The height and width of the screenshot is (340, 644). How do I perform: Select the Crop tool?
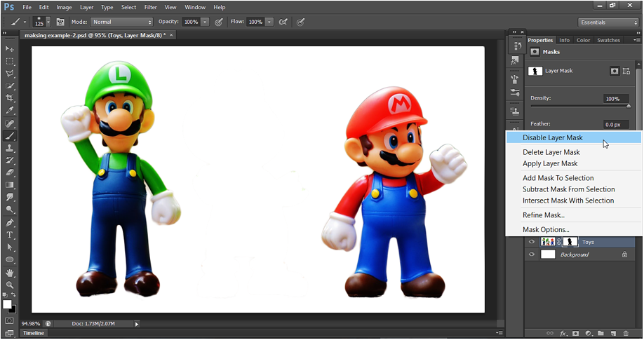(x=9, y=97)
